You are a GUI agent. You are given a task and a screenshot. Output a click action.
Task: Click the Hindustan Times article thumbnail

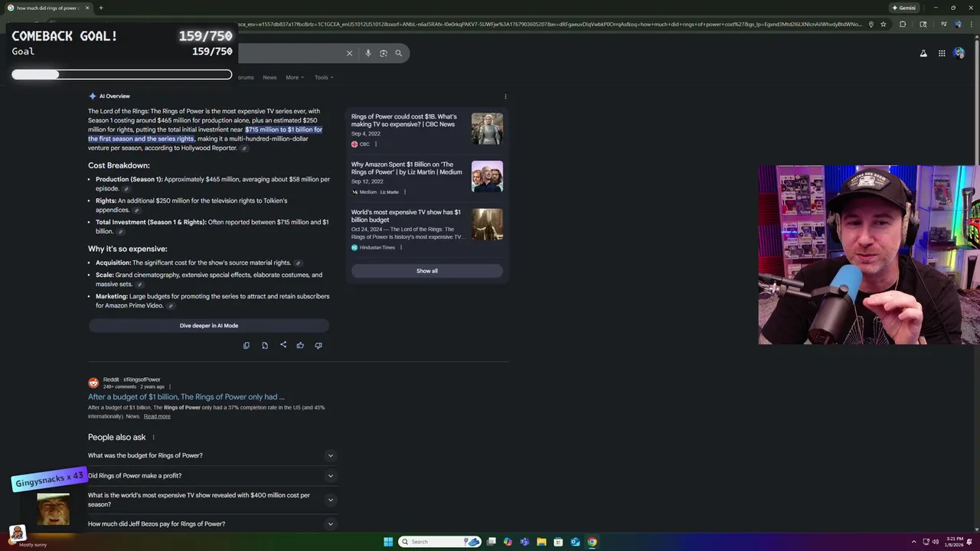487,224
